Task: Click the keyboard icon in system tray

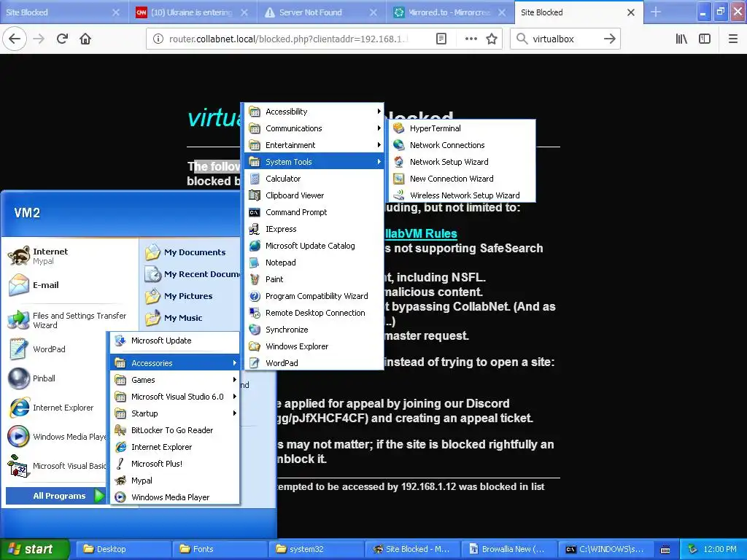Action: pos(665,550)
